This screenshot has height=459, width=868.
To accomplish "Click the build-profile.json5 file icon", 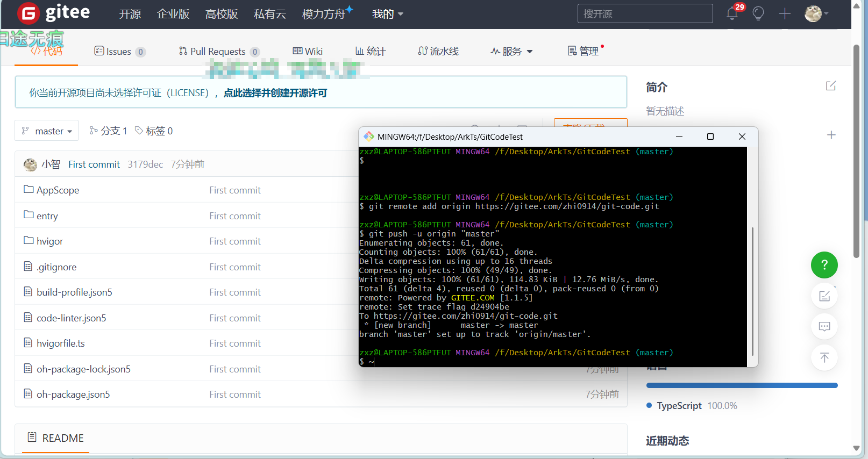I will pyautogui.click(x=28, y=292).
